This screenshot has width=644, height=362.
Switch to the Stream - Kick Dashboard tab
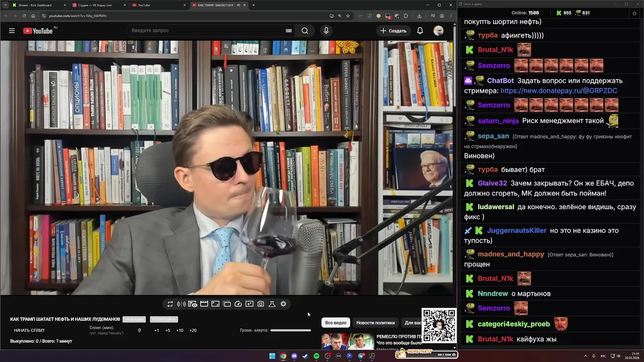[39, 5]
